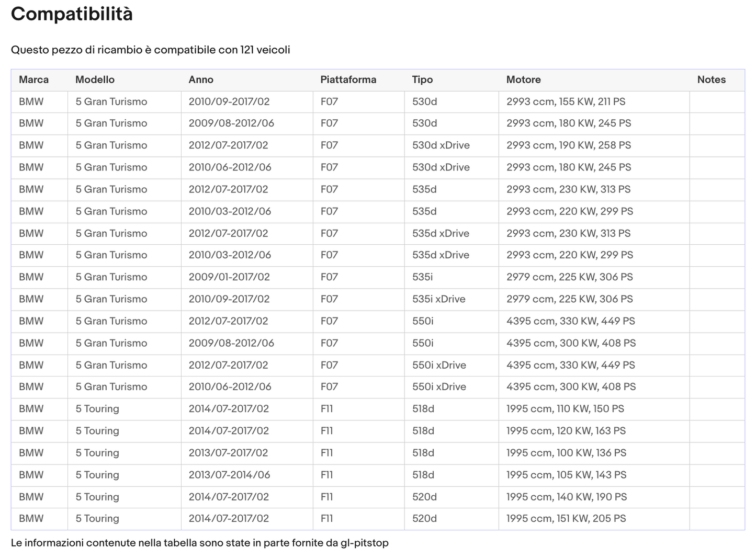Click the Compatibilità section heading
This screenshot has height=558, width=756.
click(x=72, y=14)
